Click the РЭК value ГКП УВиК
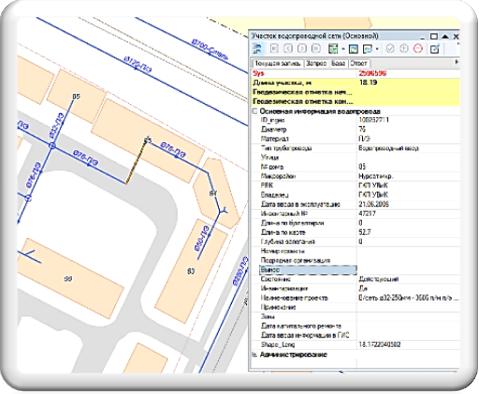This screenshot has width=479, height=394. 373,185
